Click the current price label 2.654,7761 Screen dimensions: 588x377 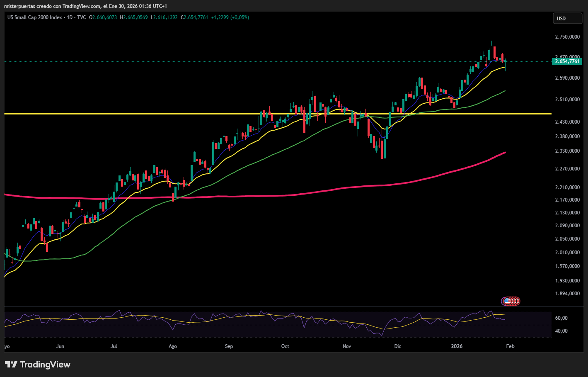click(x=568, y=61)
